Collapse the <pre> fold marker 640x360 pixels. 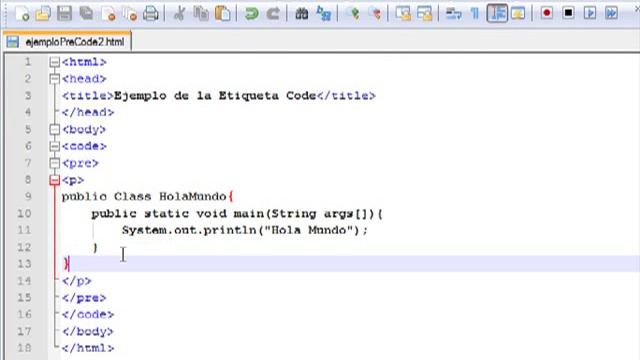click(x=54, y=163)
